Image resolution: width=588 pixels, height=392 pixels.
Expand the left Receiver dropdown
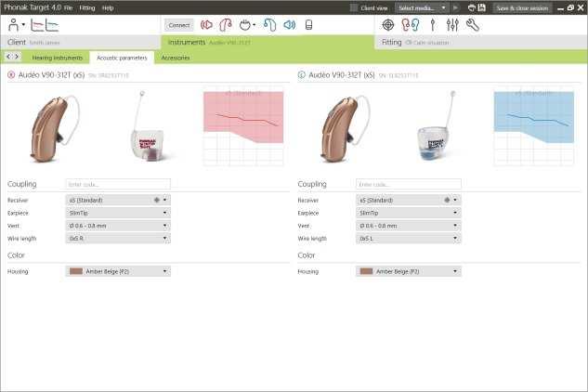409,200
